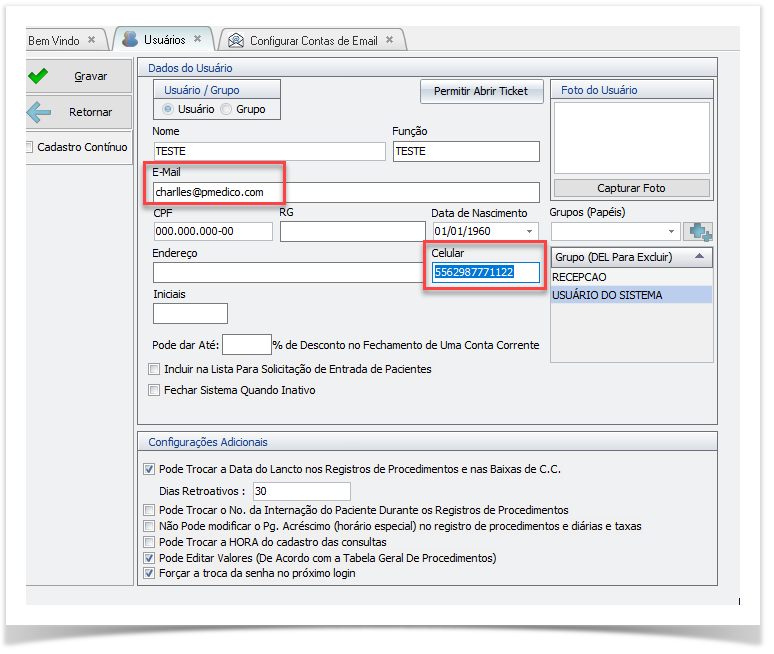
Task: Click the user icon on Usuários tab
Action: [x=130, y=40]
